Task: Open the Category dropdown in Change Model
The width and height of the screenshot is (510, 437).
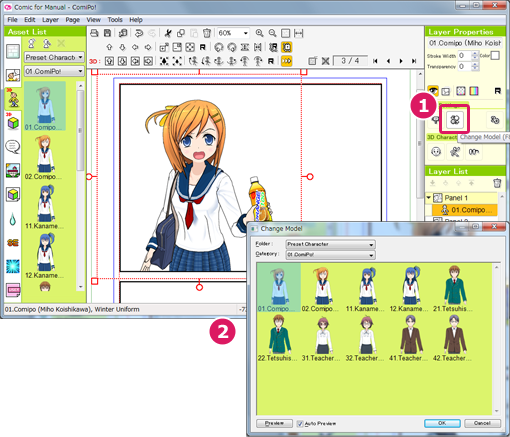Action: tap(330, 255)
